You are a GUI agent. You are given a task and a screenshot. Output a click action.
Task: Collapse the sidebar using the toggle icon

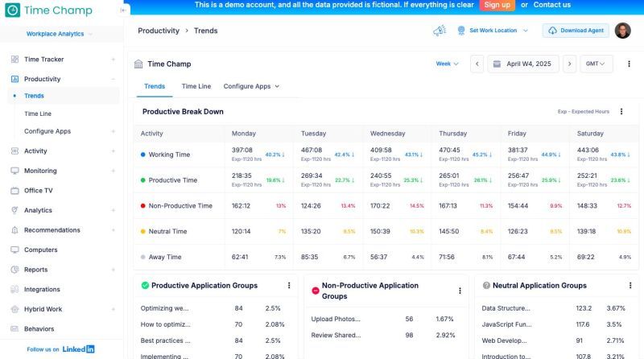pyautogui.click(x=122, y=10)
